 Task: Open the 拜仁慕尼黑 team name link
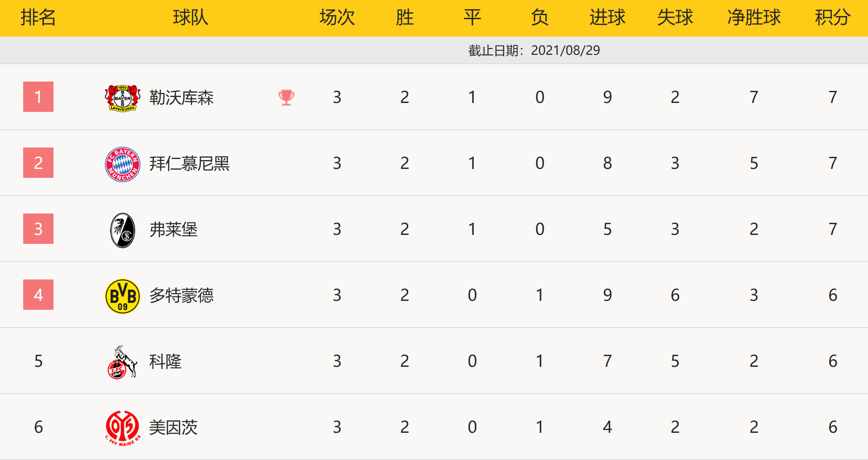pyautogui.click(x=190, y=164)
